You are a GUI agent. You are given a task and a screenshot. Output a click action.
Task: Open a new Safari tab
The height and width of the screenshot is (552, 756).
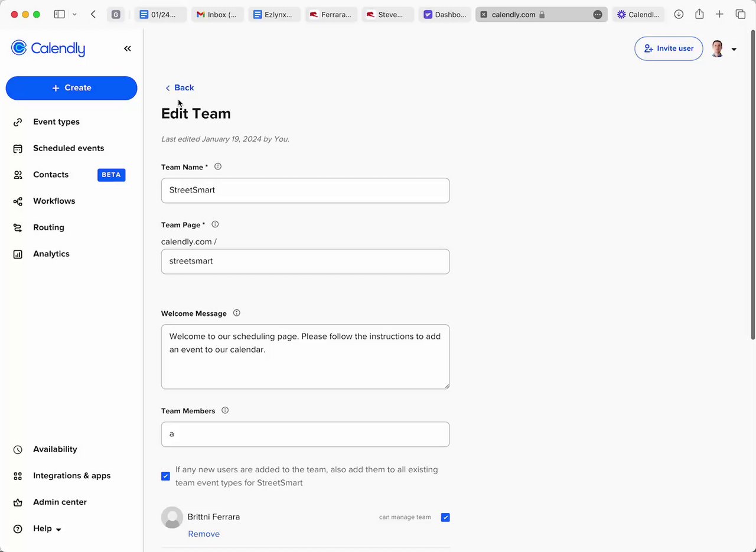tap(719, 14)
